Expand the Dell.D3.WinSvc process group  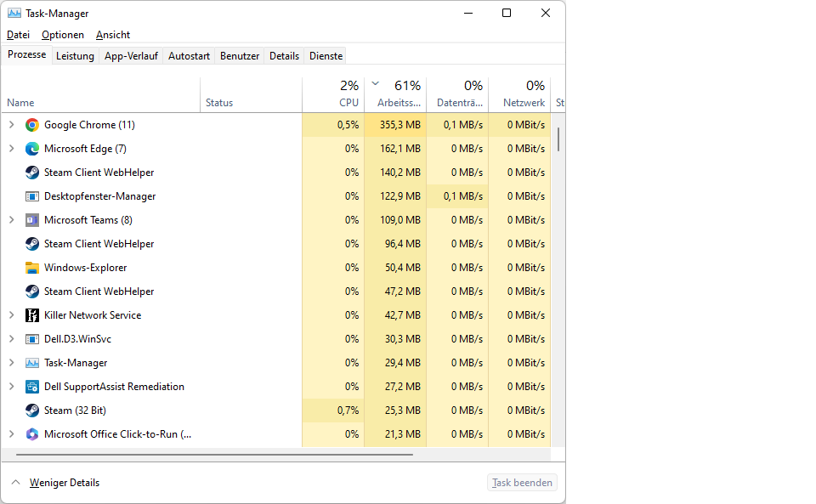11,339
